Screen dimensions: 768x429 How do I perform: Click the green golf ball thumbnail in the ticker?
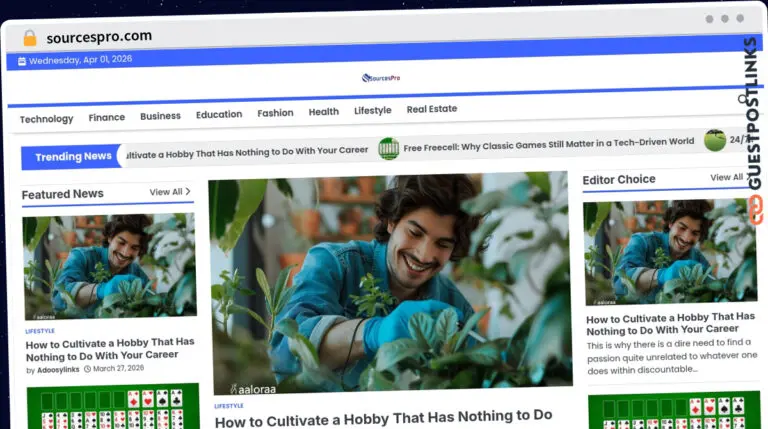coord(715,140)
